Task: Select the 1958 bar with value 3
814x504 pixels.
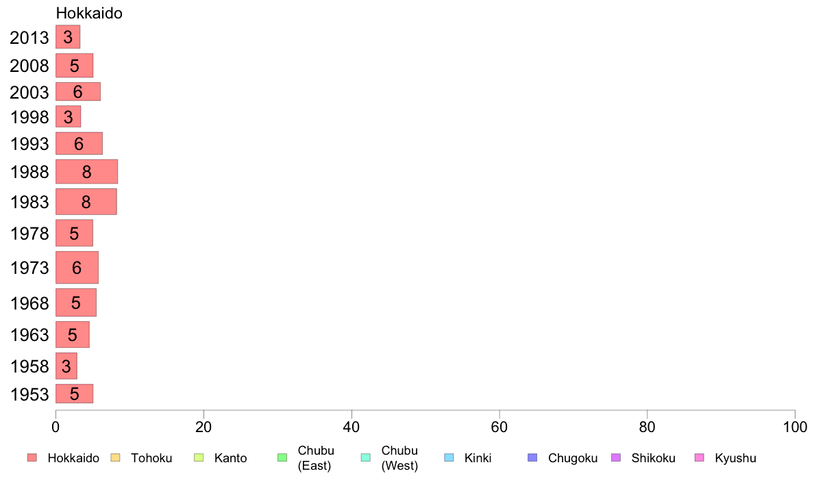Action: [x=66, y=366]
